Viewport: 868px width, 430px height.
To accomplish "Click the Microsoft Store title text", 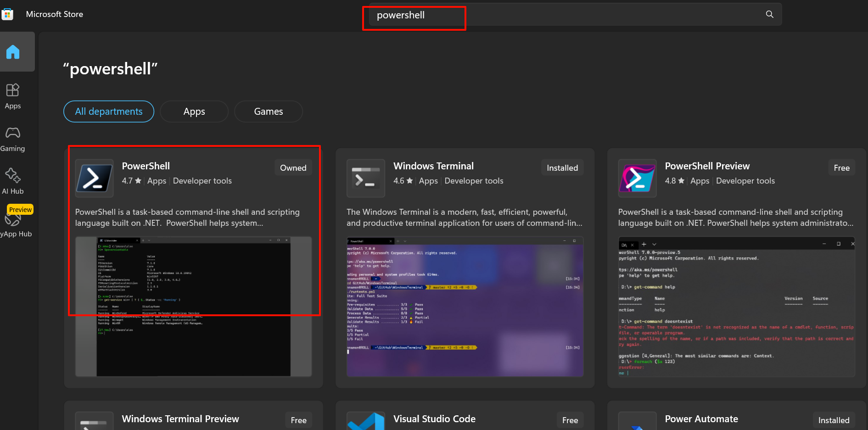I will (55, 14).
